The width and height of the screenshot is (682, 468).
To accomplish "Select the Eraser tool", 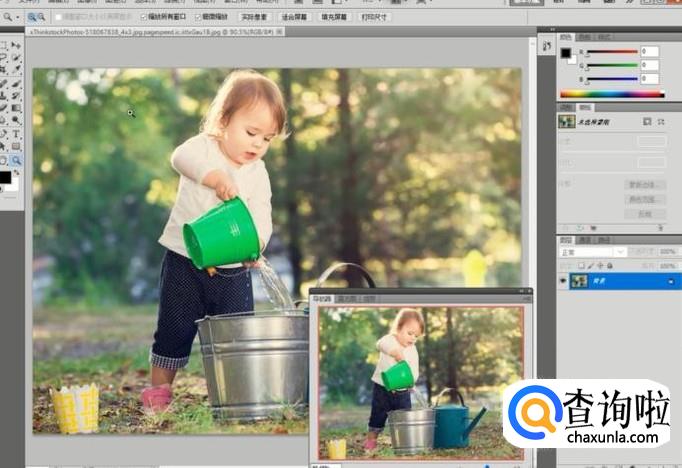I will [x=3, y=108].
